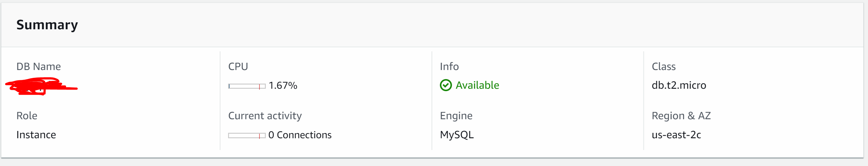Image resolution: width=868 pixels, height=166 pixels.
Task: Click the green Available status text
Action: tap(477, 85)
